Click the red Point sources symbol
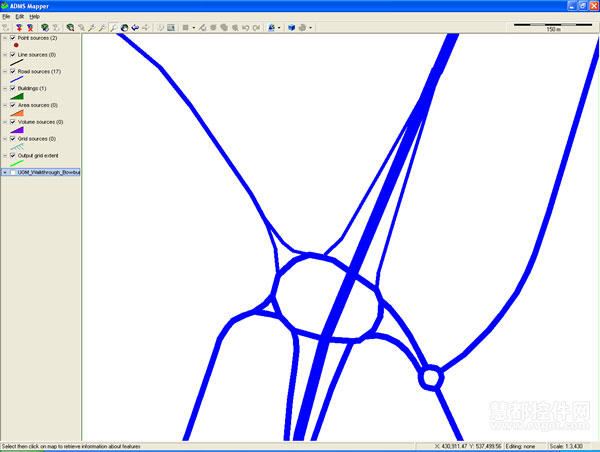 coord(16,45)
